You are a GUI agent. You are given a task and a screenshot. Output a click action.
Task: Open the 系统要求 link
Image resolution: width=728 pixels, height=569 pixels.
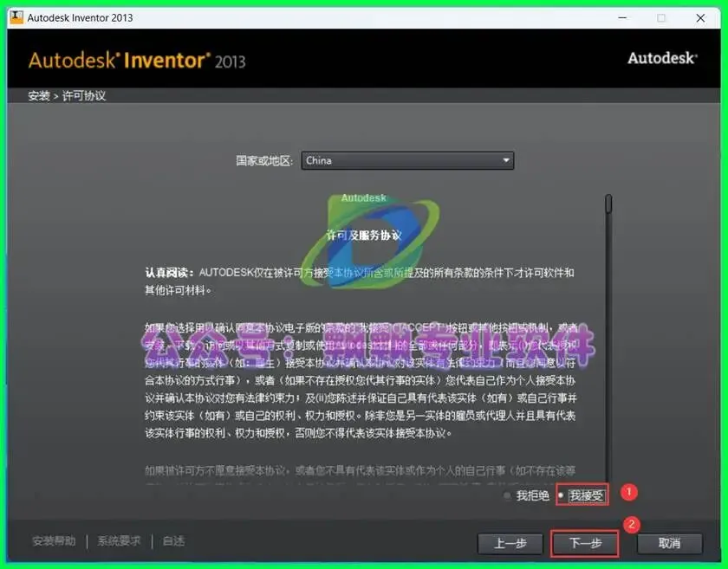(x=119, y=541)
